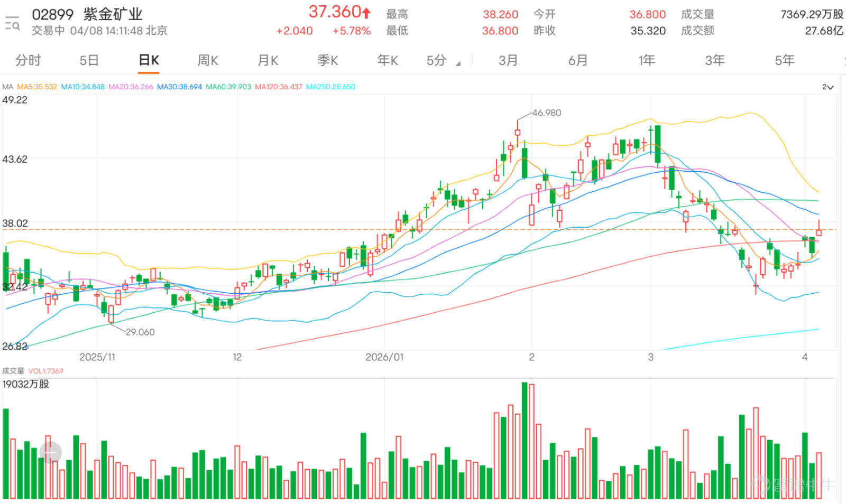Click the percent change +5.78%
Viewport: 846px width, 504px height.
click(x=352, y=31)
